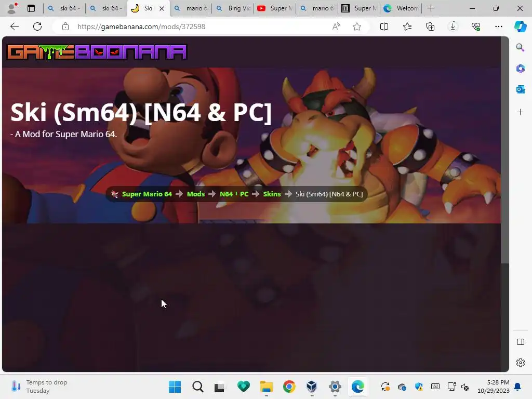Open sidebar Search icon
532x399 pixels.
[x=520, y=47]
